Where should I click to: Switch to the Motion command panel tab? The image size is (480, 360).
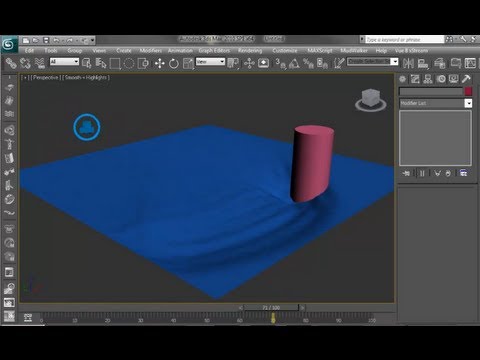(441, 79)
